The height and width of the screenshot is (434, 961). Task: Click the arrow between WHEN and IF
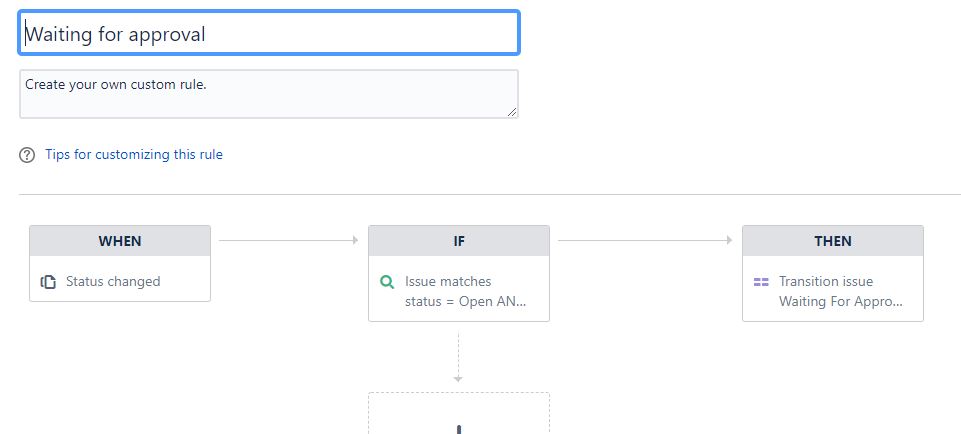coord(288,240)
